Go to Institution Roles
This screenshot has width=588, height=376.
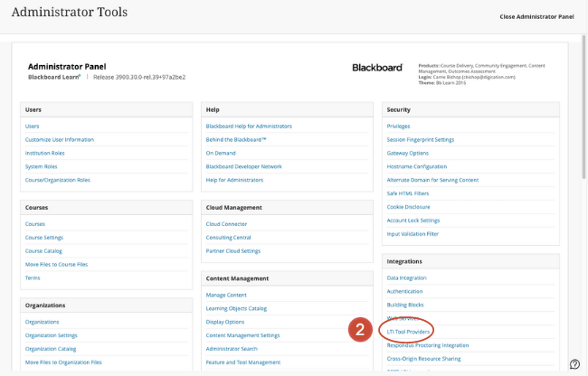tap(44, 153)
